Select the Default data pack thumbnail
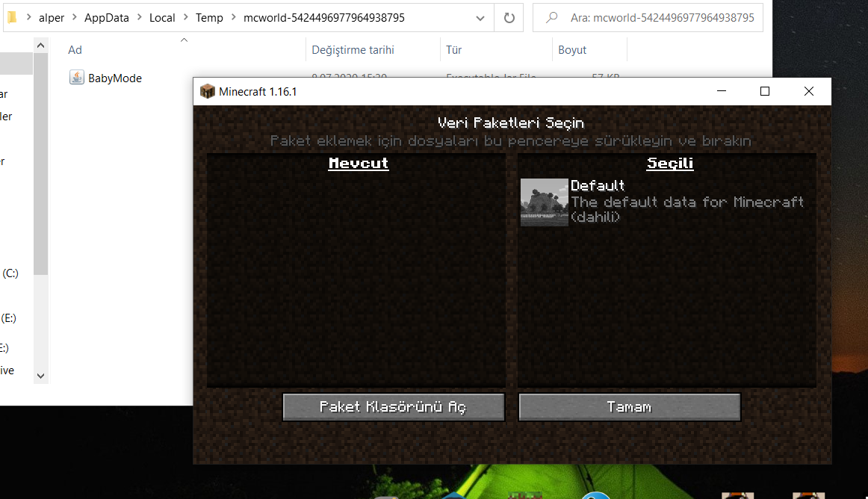The width and height of the screenshot is (868, 499). pyautogui.click(x=544, y=202)
